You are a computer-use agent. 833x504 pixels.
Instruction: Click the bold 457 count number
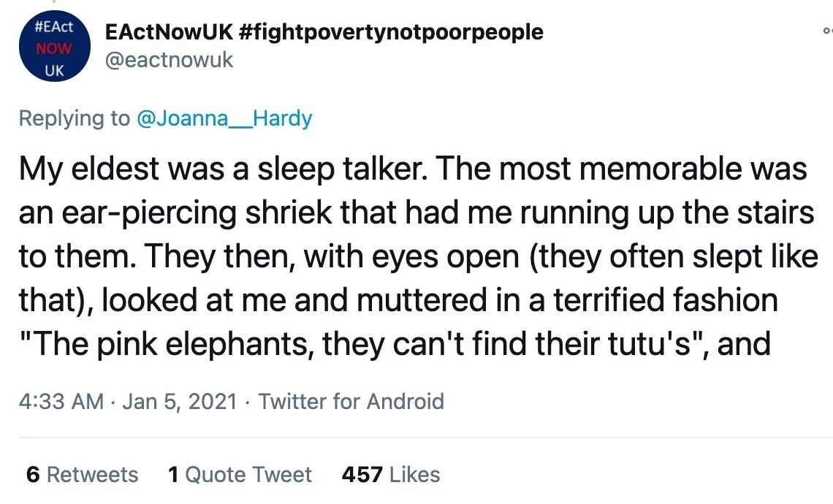point(362,474)
